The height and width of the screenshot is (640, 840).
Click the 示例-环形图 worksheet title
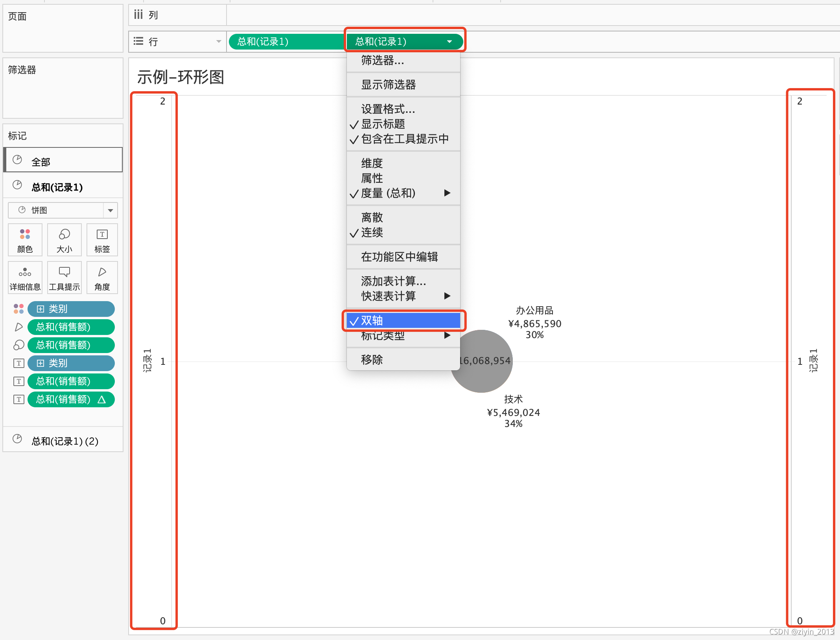tap(181, 77)
